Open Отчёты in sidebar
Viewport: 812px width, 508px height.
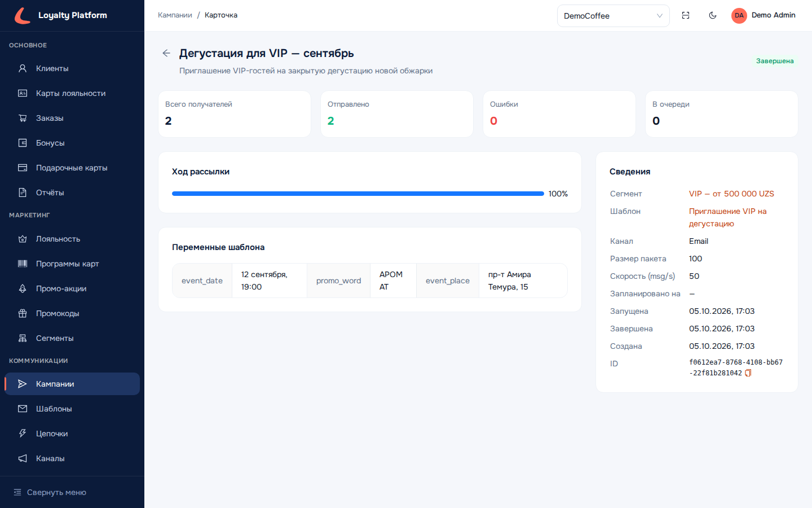point(72,192)
